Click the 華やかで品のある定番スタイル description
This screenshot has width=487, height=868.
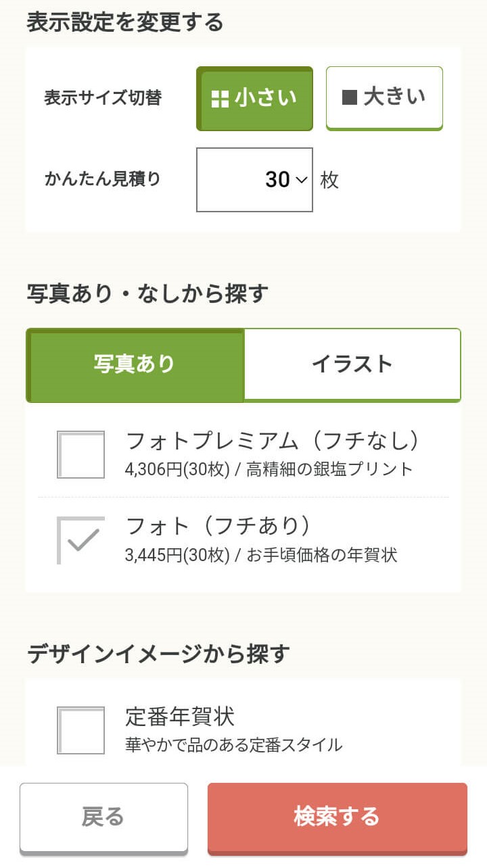pyautogui.click(x=234, y=745)
